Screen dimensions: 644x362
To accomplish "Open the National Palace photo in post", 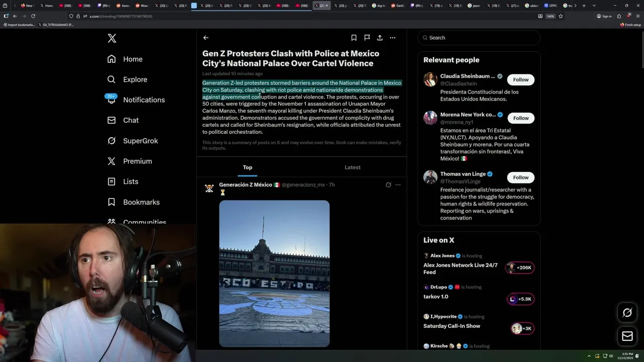I will click(x=274, y=274).
